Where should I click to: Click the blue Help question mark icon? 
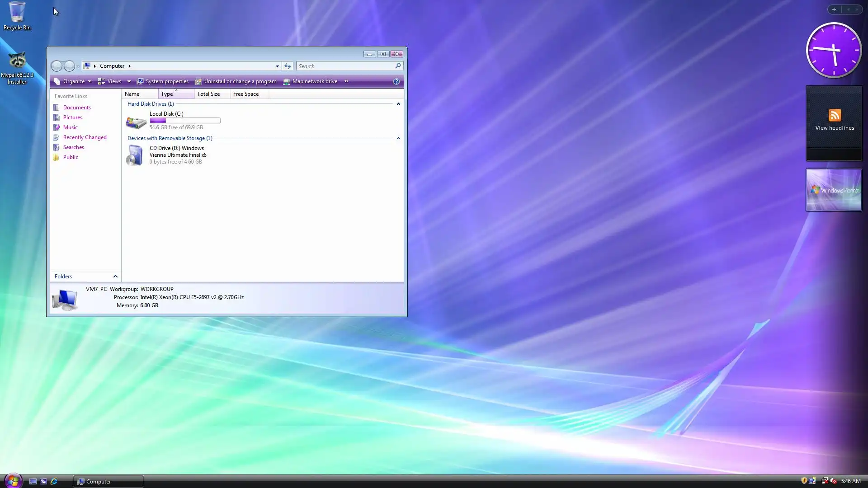coord(396,81)
